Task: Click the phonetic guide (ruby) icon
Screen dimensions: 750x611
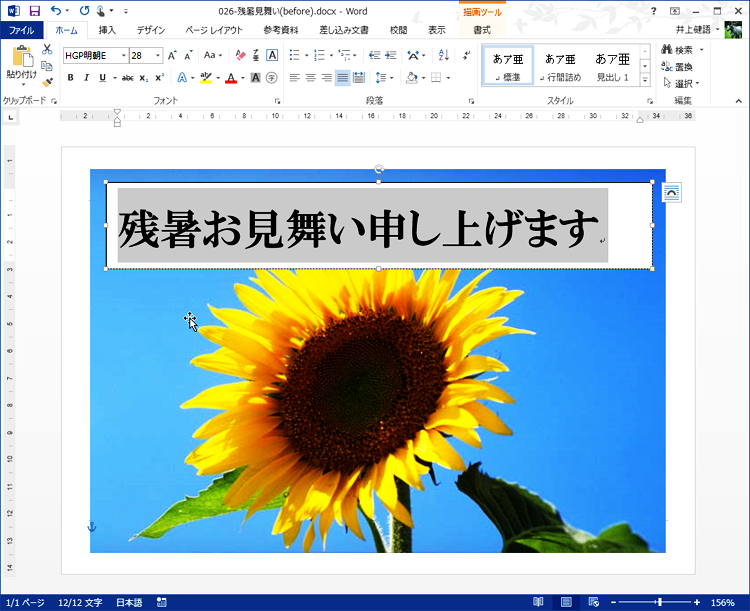Action: tap(256, 56)
